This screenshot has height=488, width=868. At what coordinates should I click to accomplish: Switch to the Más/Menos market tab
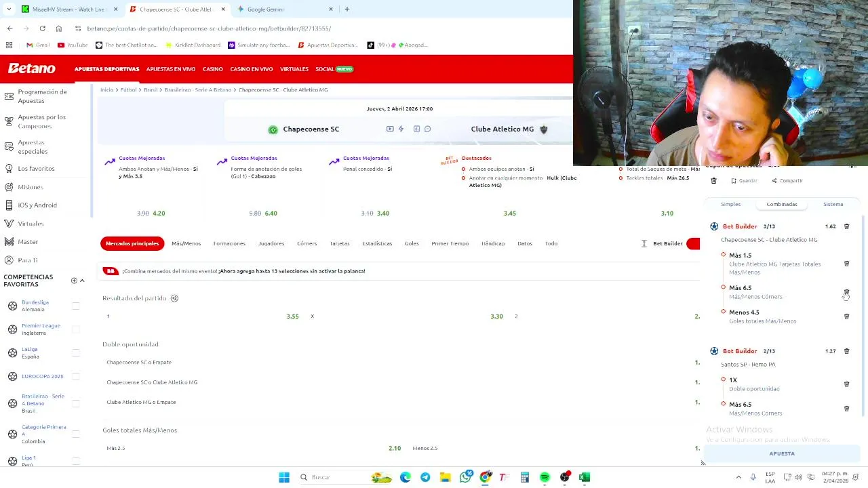coord(186,243)
